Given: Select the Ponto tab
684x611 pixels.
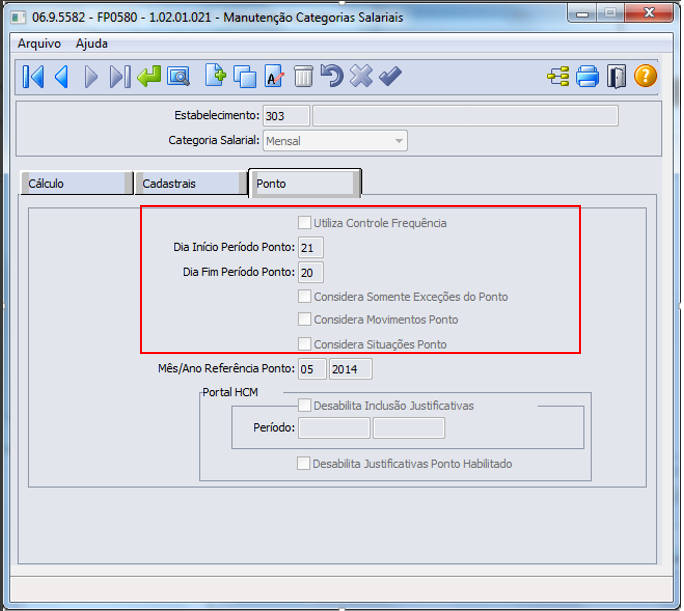Looking at the screenshot, I should coord(304,183).
